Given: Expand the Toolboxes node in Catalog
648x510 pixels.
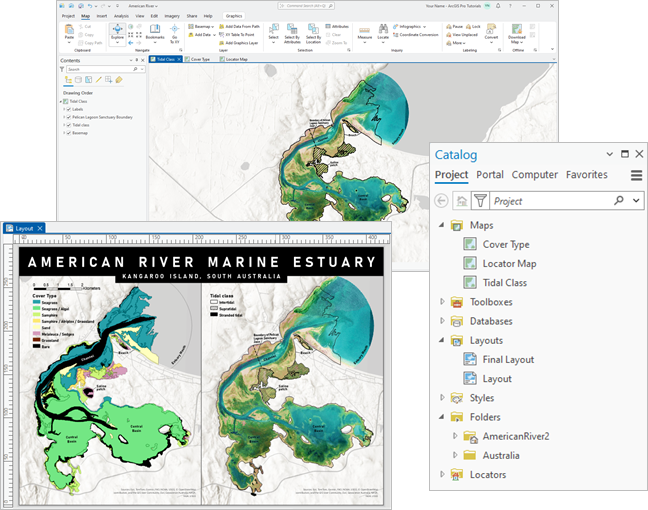Looking at the screenshot, I should [x=442, y=302].
